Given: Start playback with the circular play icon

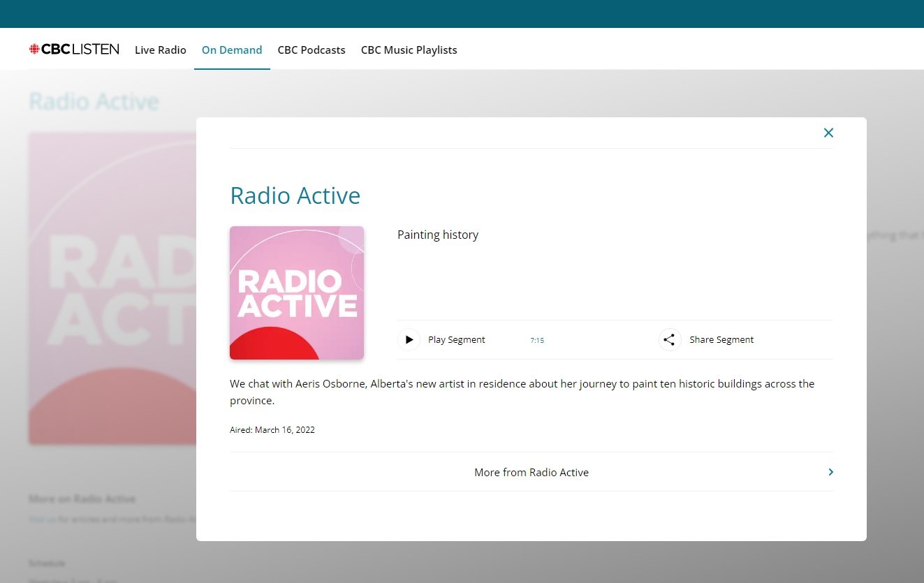Looking at the screenshot, I should (409, 339).
